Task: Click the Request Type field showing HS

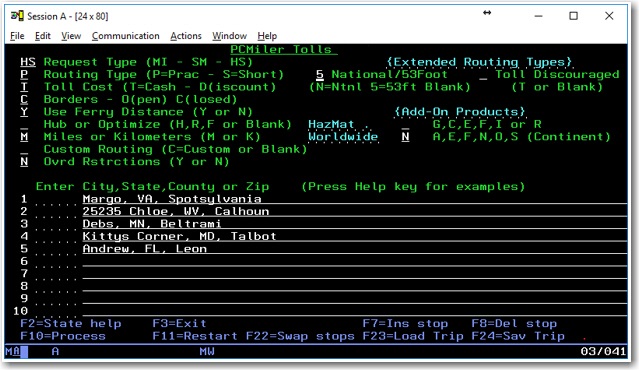Action: pos(28,62)
